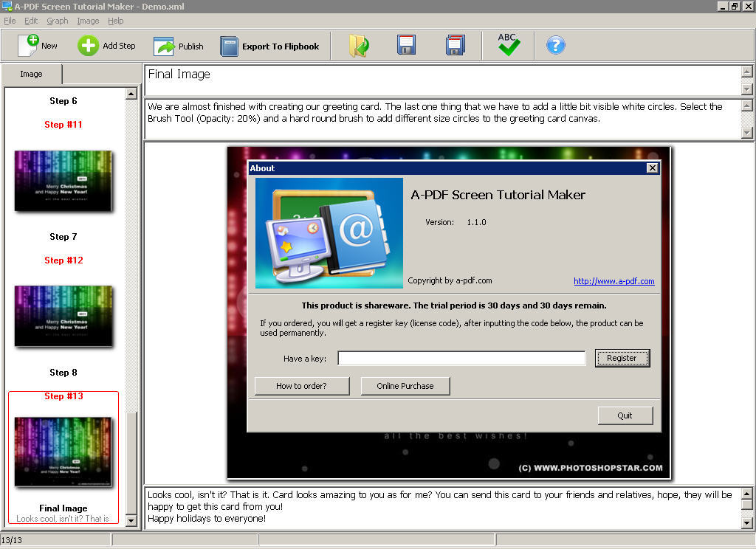This screenshot has height=549, width=756.
Task: Open the File menu
Action: [x=10, y=21]
